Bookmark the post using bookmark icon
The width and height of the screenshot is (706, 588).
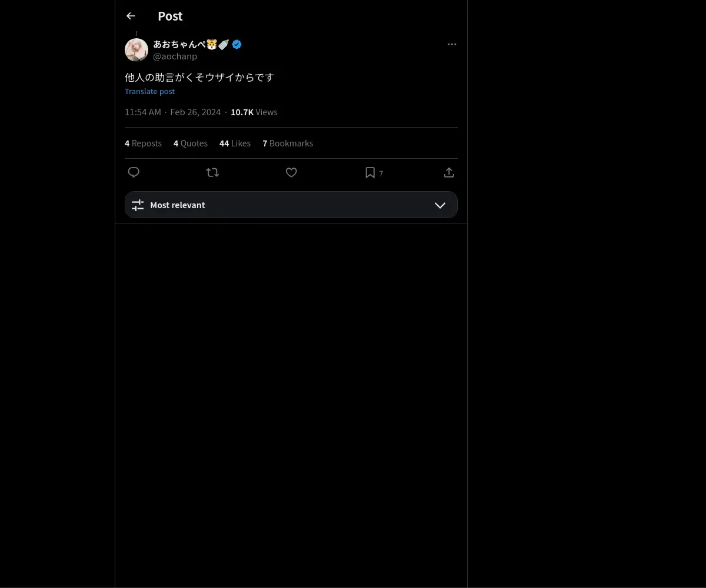click(x=370, y=172)
